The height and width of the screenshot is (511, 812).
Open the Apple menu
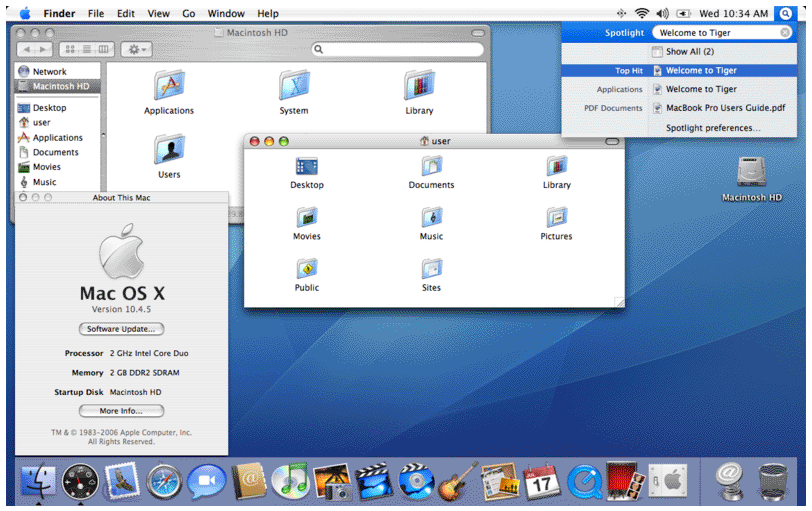click(x=25, y=13)
